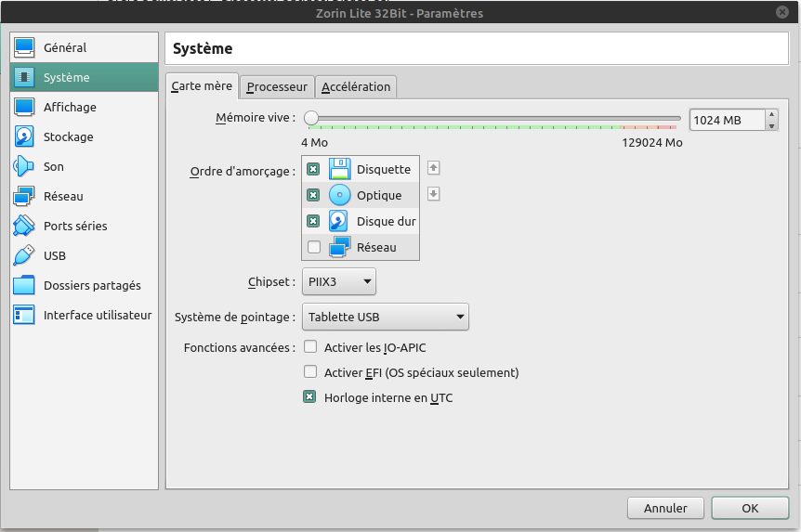This screenshot has height=532, width=801.
Task: Select the Ports séries icon
Action: click(24, 226)
